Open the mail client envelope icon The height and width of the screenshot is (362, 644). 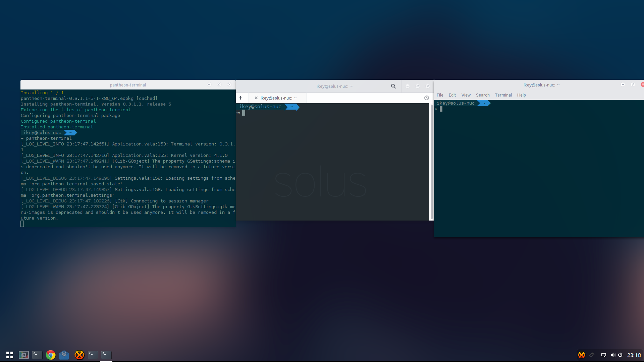[64, 355]
